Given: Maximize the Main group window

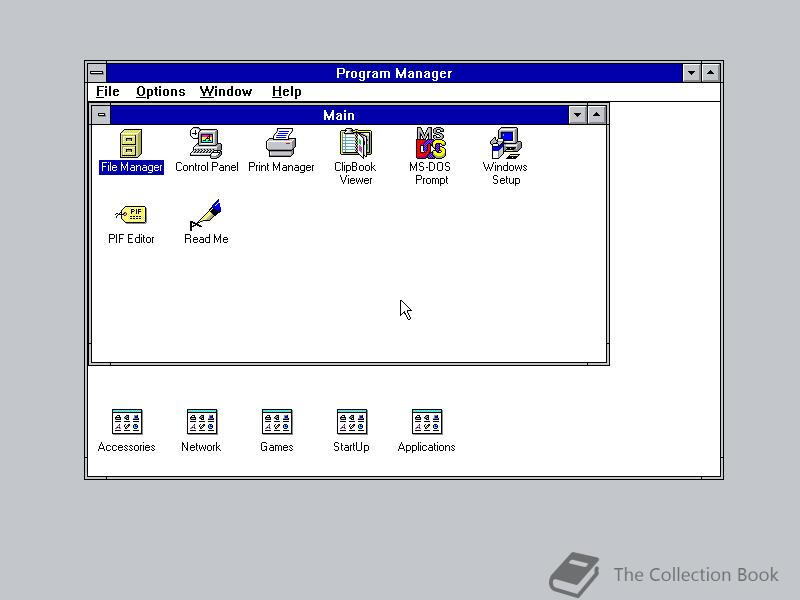Looking at the screenshot, I should (x=596, y=115).
